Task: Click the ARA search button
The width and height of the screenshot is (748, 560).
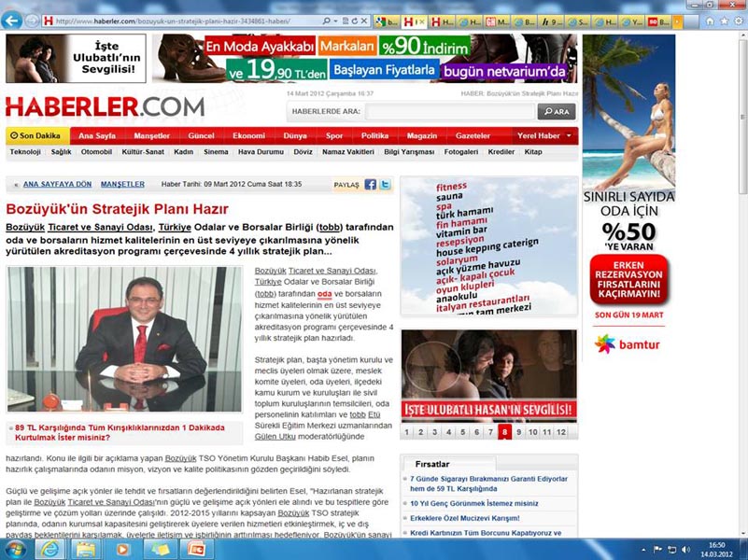Action: click(x=557, y=111)
